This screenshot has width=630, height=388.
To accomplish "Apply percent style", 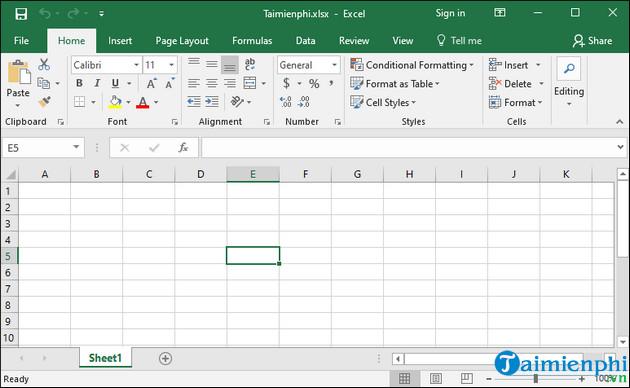I will [x=314, y=84].
